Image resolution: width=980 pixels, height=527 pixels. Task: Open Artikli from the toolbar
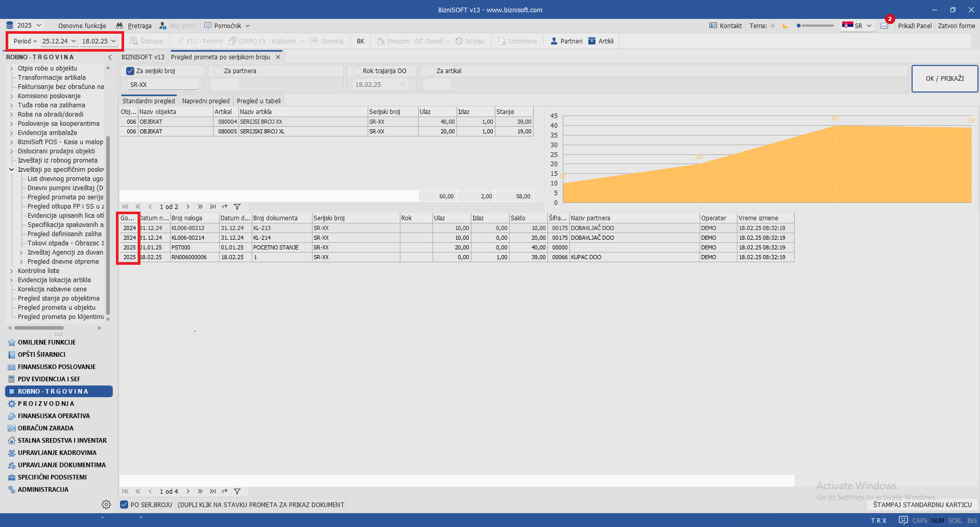point(592,41)
